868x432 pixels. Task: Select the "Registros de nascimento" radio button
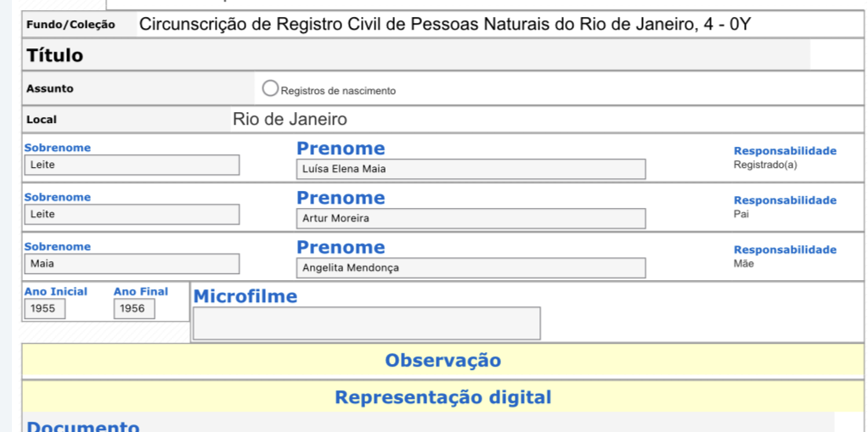(x=271, y=88)
